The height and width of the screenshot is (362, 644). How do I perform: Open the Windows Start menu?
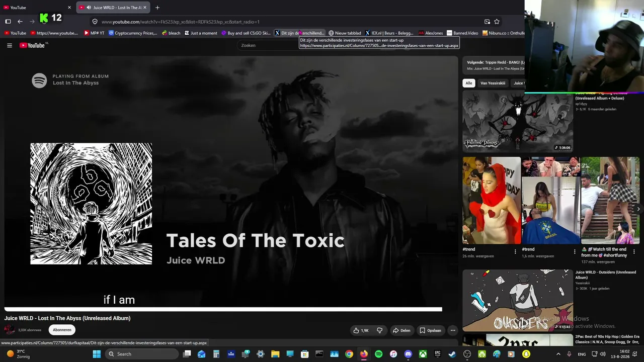coord(97,354)
